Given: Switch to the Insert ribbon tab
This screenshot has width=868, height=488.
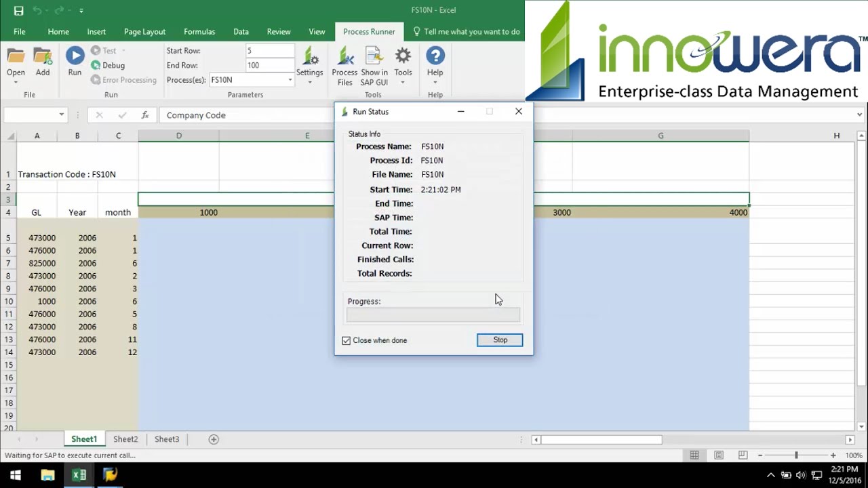Looking at the screenshot, I should 96,32.
